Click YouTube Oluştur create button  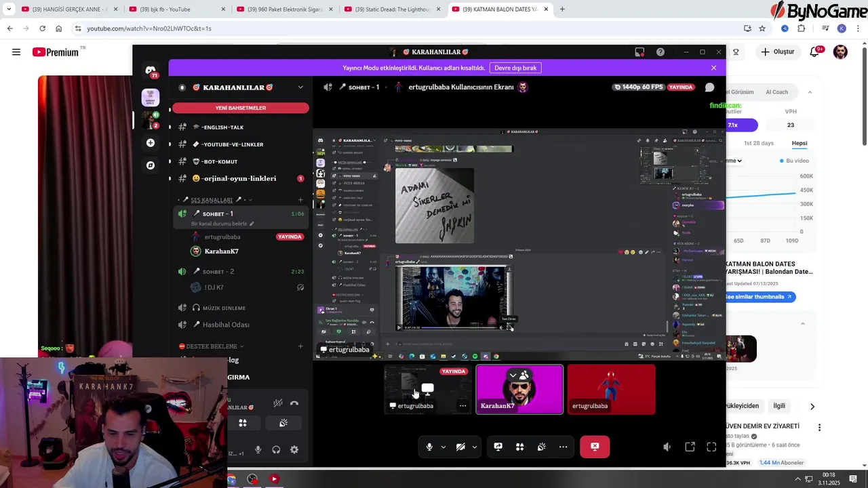[777, 52]
